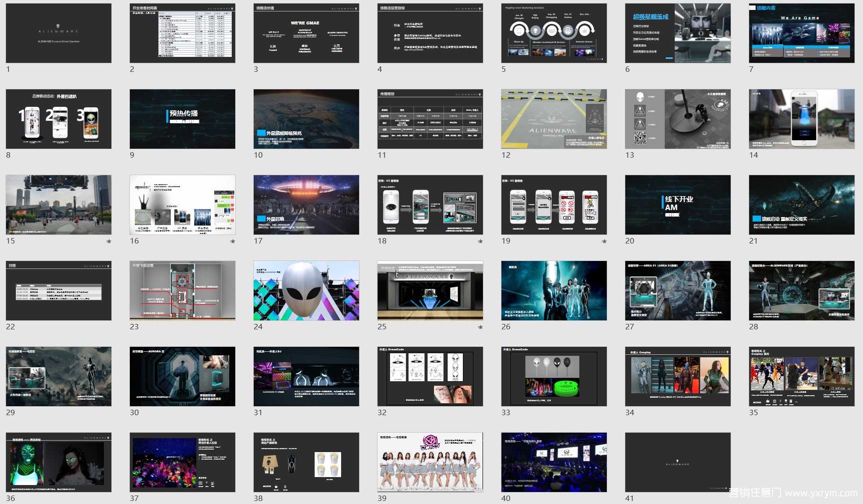Choose slide 6 with blue 超级星舰落成 heading
The image size is (863, 504).
pos(678,33)
